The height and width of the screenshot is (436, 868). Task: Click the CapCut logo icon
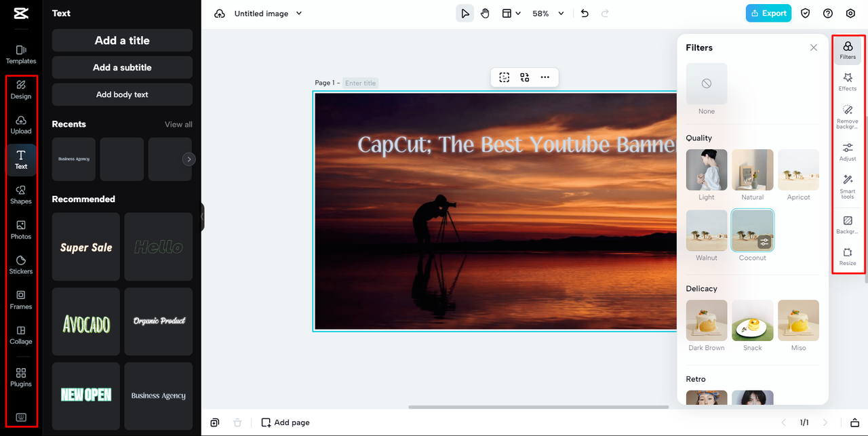point(21,14)
